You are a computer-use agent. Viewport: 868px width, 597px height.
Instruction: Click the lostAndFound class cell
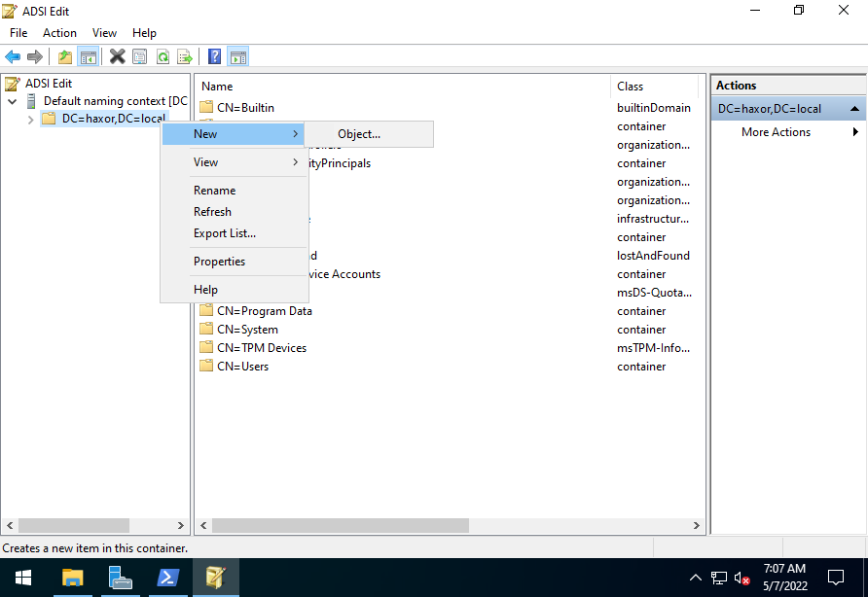tap(653, 256)
